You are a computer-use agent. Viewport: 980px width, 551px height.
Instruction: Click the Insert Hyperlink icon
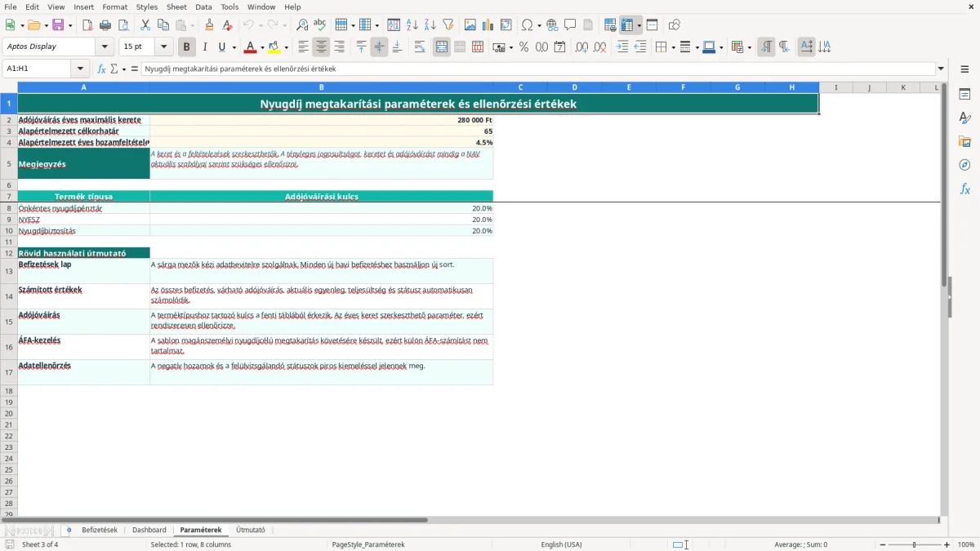[552, 25]
